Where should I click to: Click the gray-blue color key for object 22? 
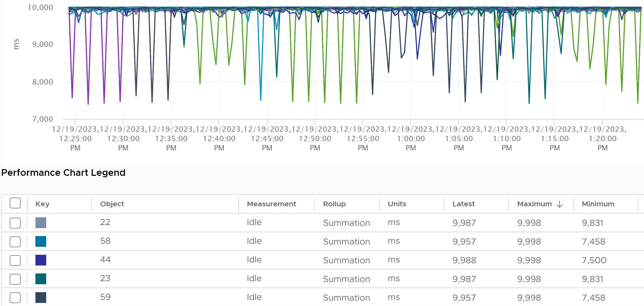click(x=41, y=223)
